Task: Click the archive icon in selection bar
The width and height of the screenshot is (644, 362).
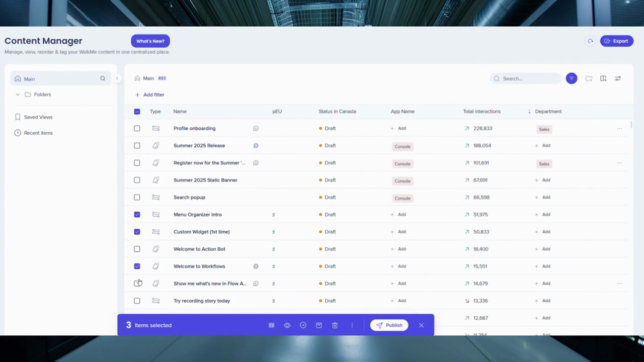Action: (x=319, y=325)
